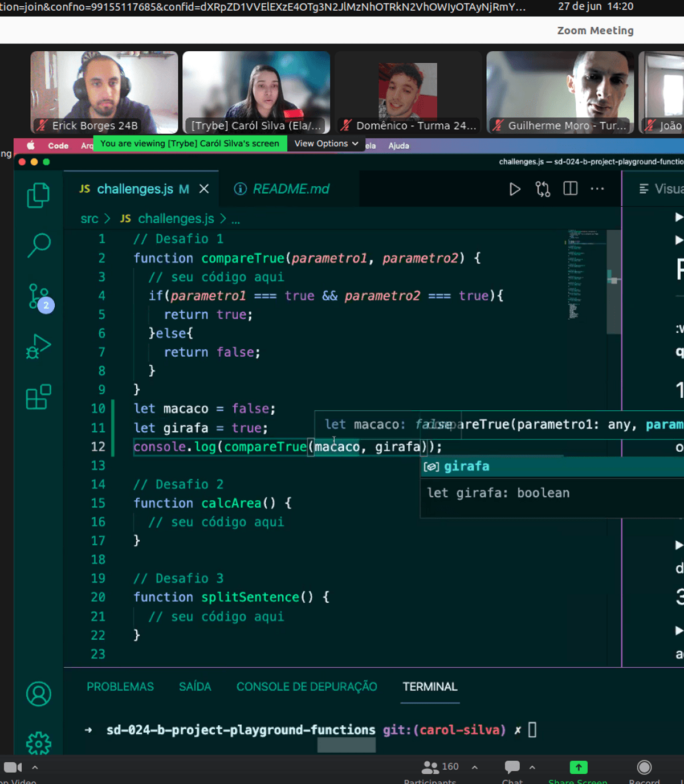Screen dimensions: 684x784
Task: Expand the View Options dropdown
Action: coord(326,144)
